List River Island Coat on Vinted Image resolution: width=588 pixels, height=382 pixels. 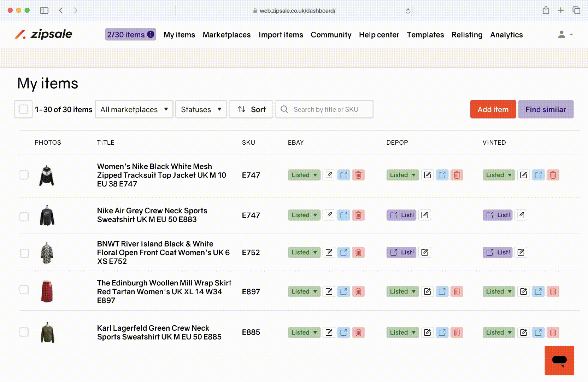[498, 253]
